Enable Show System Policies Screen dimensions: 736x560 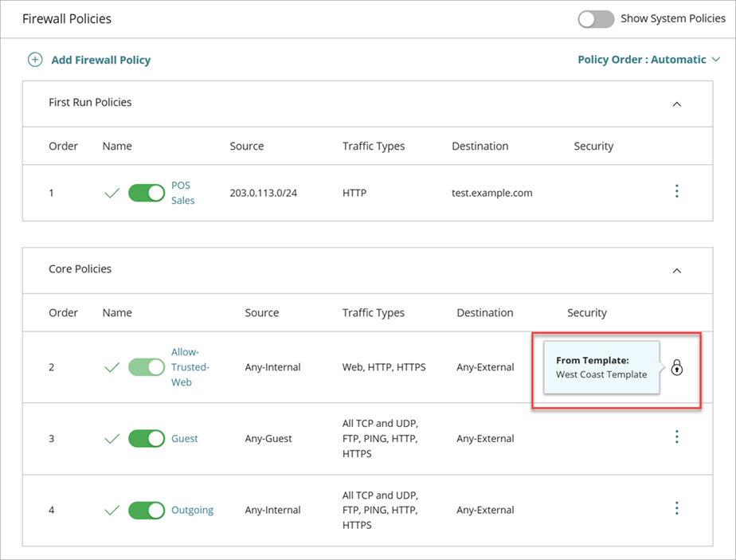pyautogui.click(x=596, y=18)
